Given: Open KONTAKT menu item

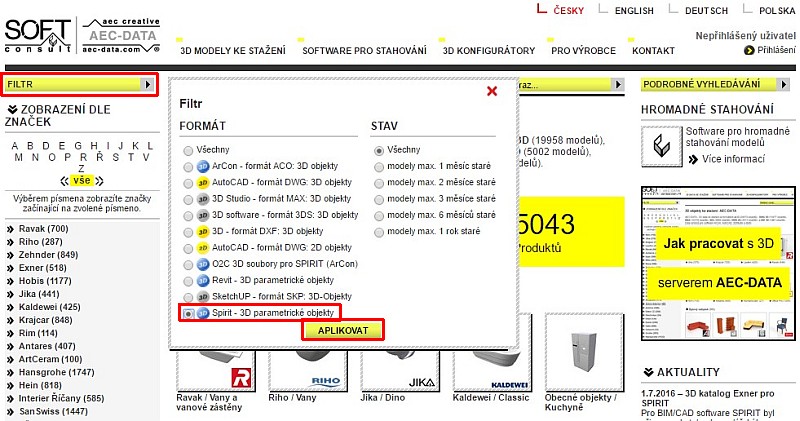Looking at the screenshot, I should pos(653,51).
